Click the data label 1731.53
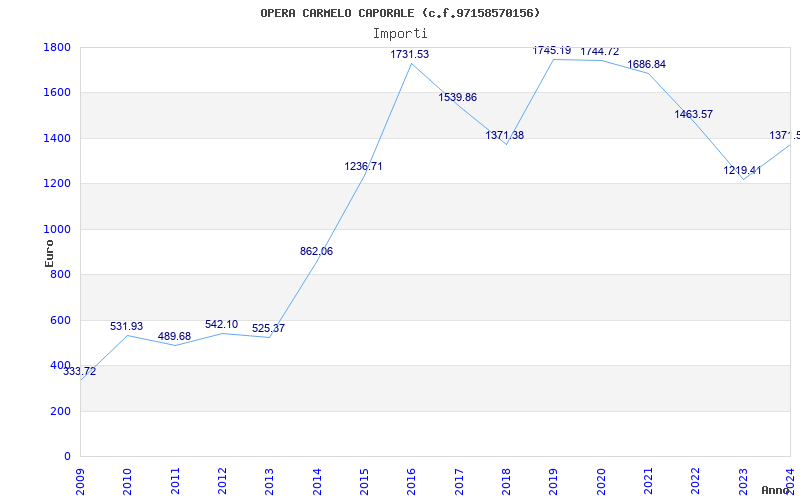800x500 pixels. pos(410,55)
